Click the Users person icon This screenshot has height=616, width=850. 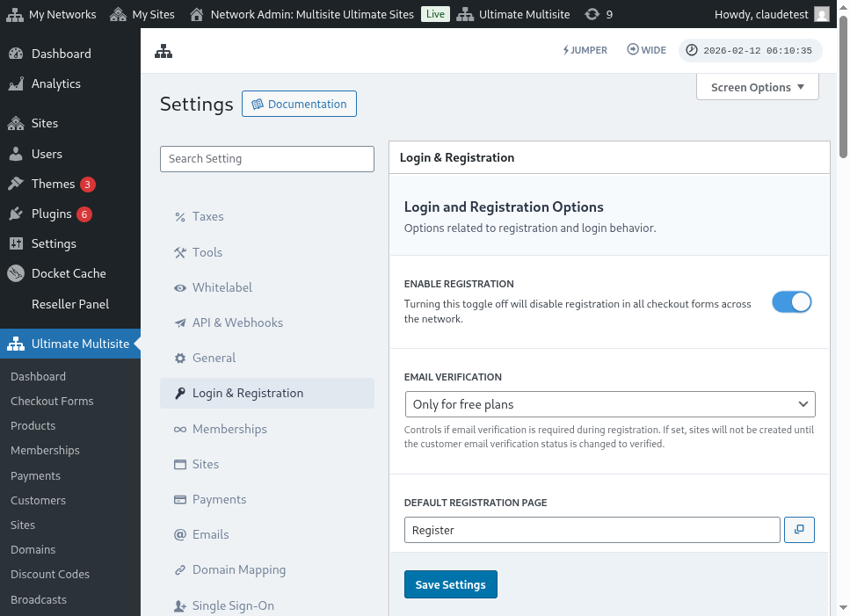[x=17, y=154]
